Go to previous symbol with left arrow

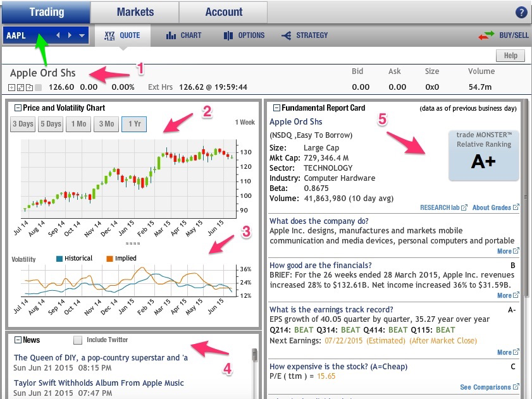click(x=58, y=35)
